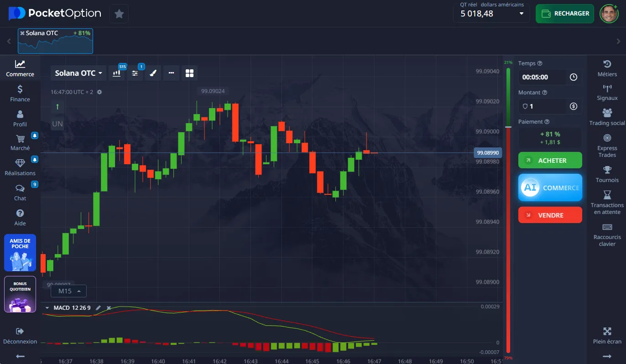This screenshot has height=364, width=626.
Task: Click the 99.08990 current price label
Action: tap(488, 153)
